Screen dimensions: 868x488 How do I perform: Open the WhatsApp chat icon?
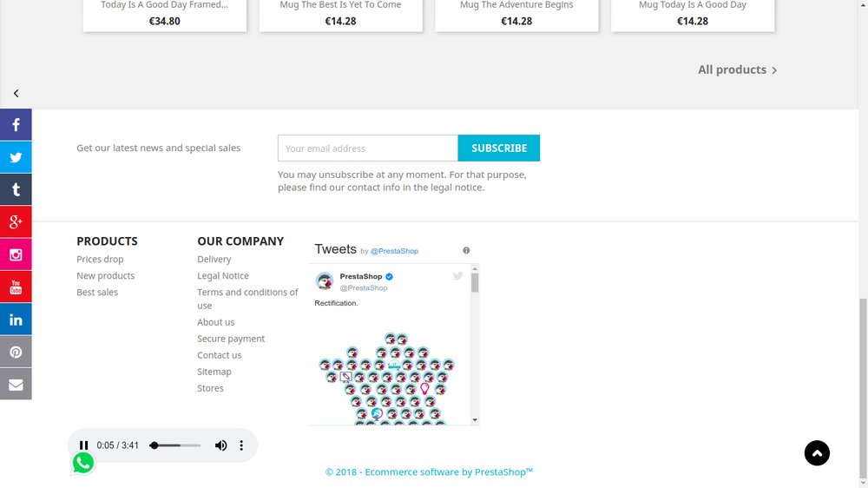point(83,463)
